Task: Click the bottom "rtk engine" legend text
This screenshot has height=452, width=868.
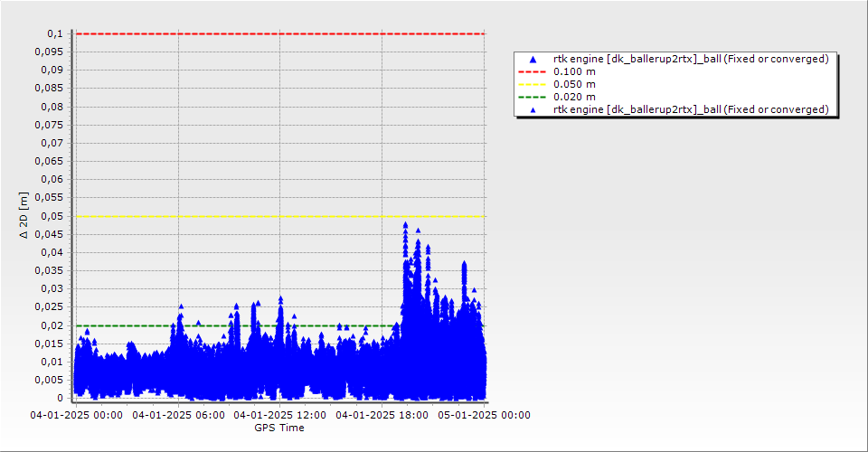Action: (x=691, y=109)
